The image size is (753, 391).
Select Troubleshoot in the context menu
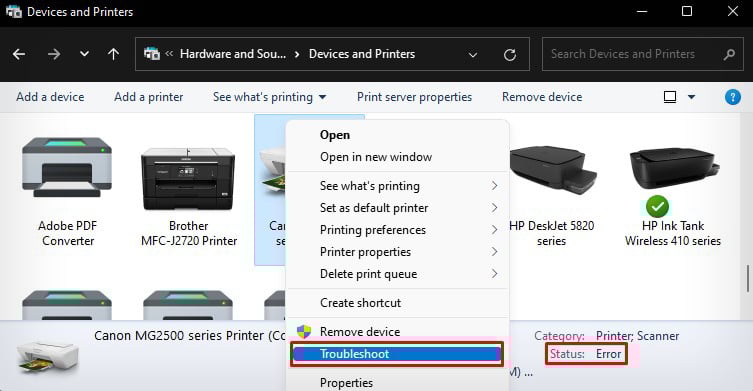pos(397,354)
